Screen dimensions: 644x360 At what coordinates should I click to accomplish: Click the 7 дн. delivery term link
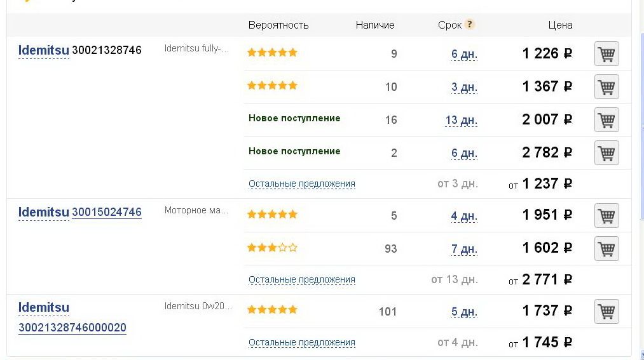click(464, 249)
